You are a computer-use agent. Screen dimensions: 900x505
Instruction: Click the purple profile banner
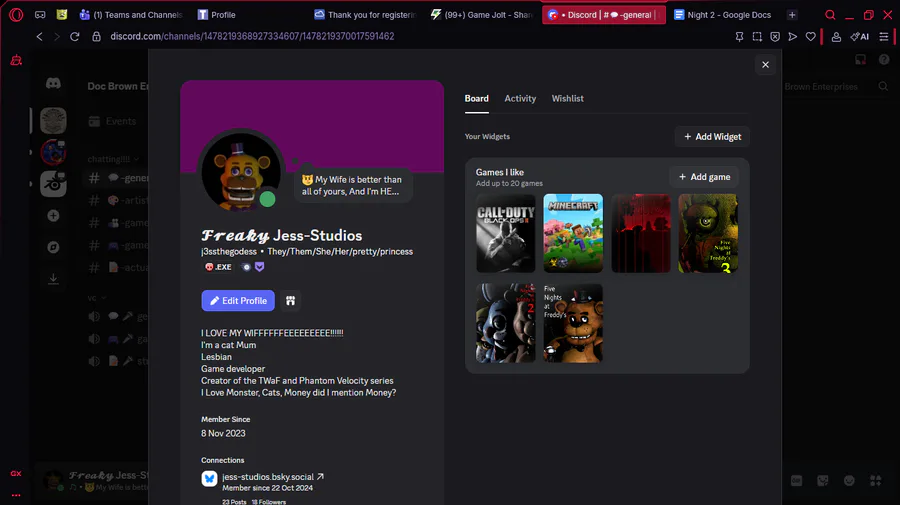pyautogui.click(x=312, y=126)
